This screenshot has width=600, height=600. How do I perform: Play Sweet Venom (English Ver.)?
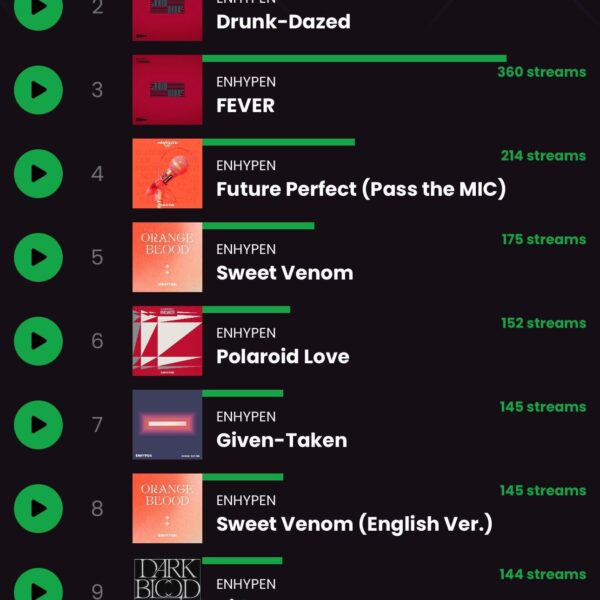(38, 509)
